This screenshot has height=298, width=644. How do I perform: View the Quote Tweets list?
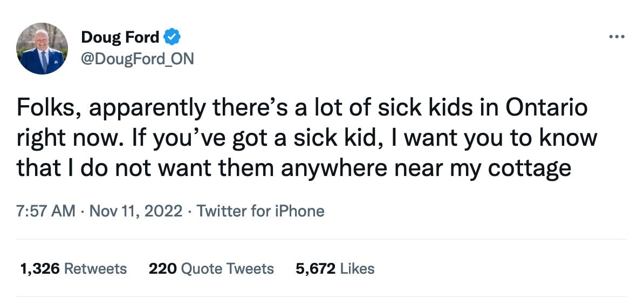211,268
